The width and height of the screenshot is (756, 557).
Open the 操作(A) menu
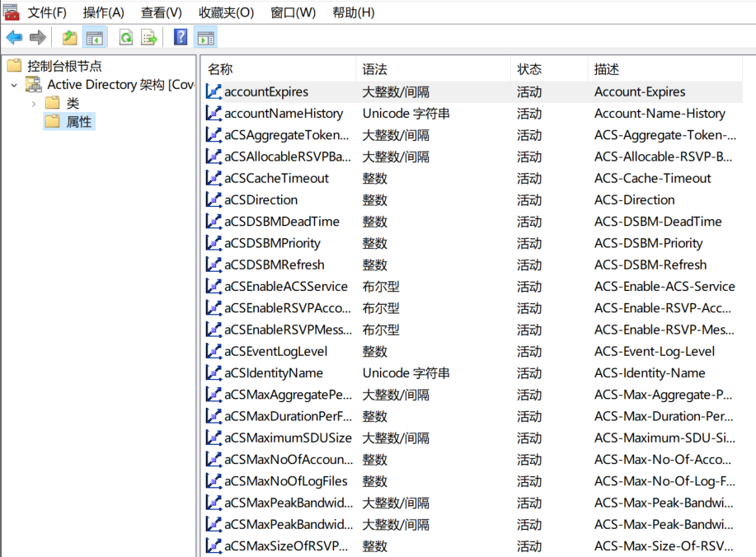tap(103, 12)
